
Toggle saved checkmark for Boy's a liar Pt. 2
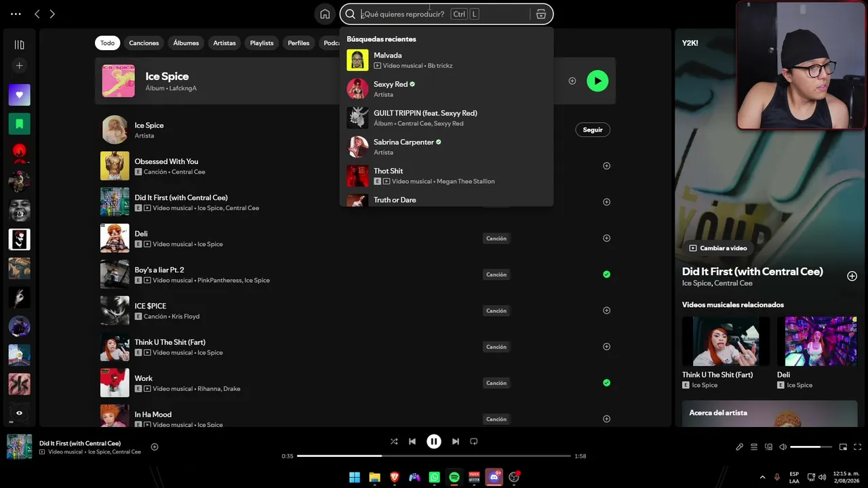[x=606, y=274]
